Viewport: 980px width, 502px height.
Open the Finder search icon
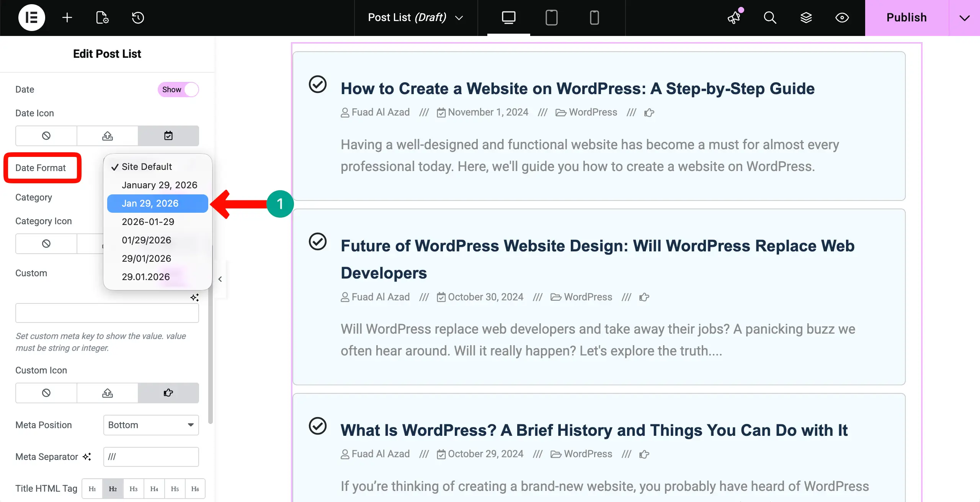(x=770, y=18)
